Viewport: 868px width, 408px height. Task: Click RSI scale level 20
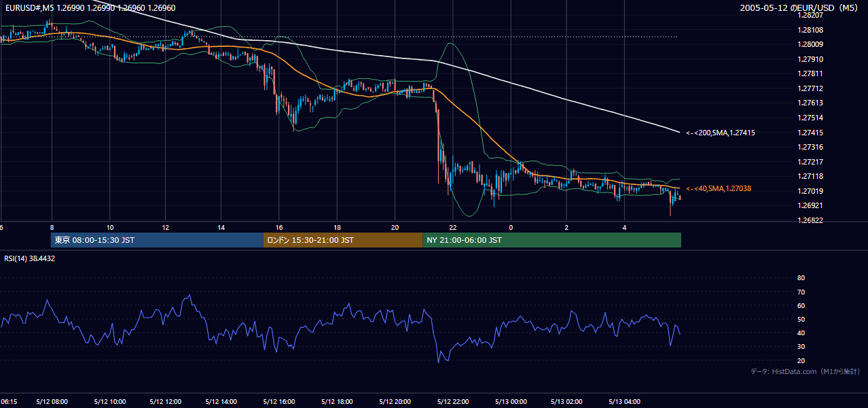tap(801, 360)
